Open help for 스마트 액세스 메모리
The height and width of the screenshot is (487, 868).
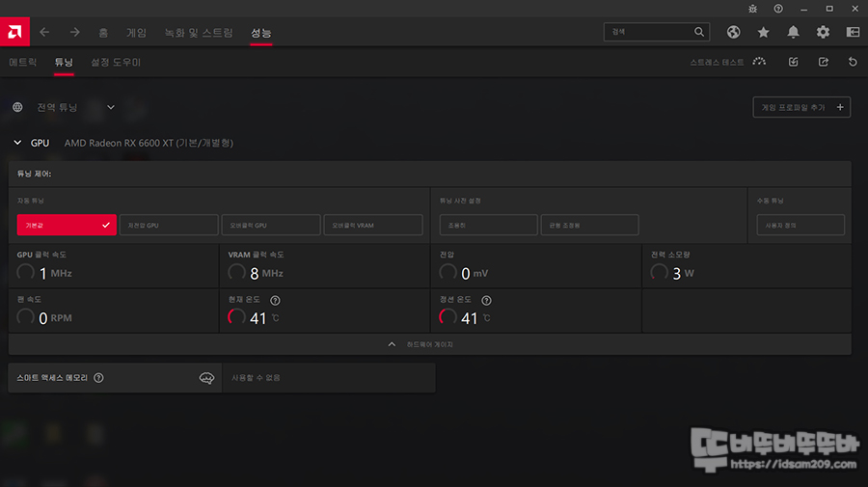(x=98, y=378)
